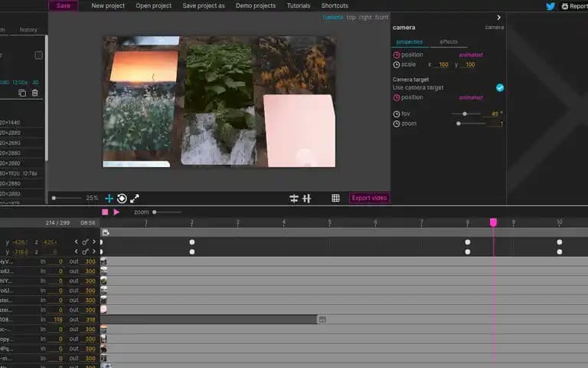Viewport: 588px width, 368px height.
Task: Toggle fov animation clock icon
Action: (x=397, y=113)
